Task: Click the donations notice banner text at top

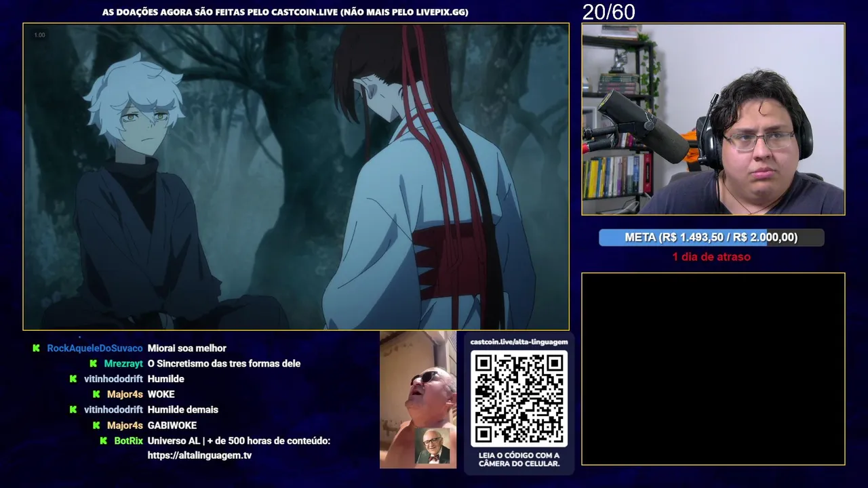Action: [x=285, y=12]
